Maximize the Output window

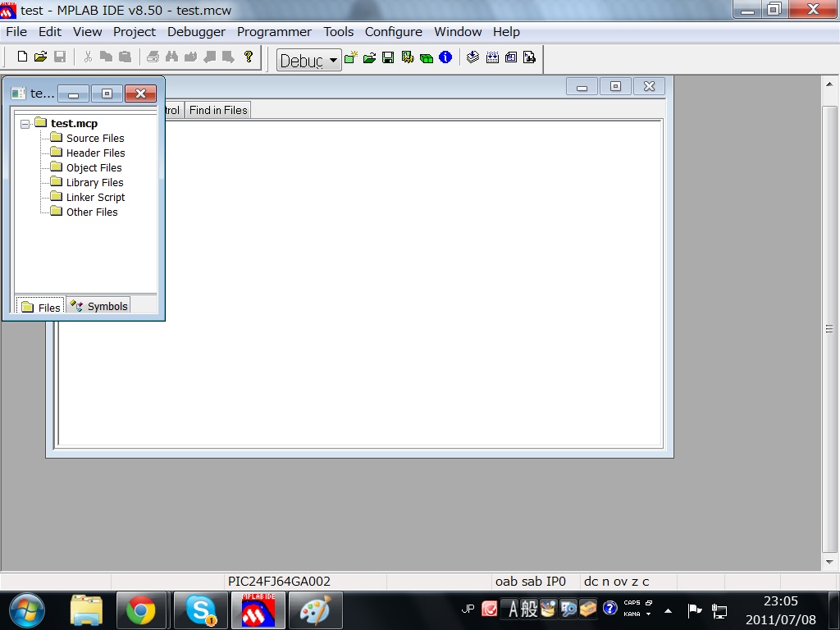tap(615, 87)
